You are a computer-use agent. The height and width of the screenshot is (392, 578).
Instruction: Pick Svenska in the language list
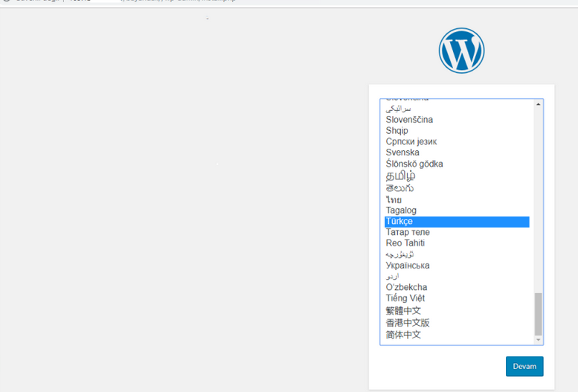(x=457, y=152)
